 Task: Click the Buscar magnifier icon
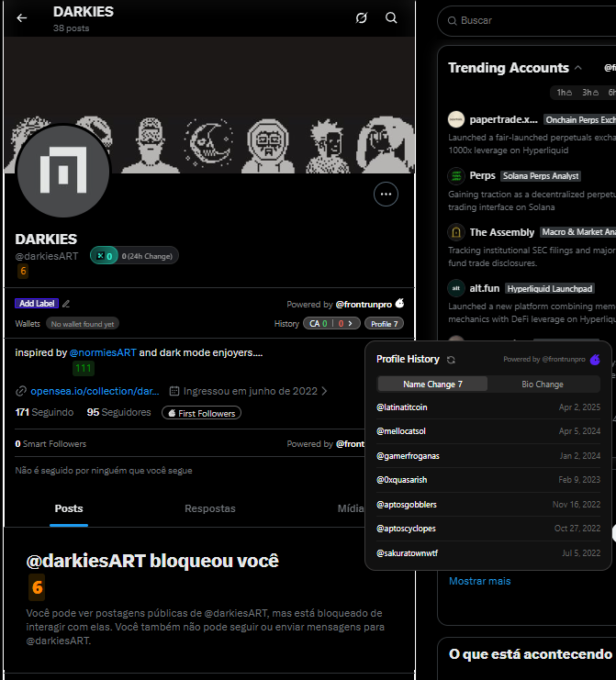pyautogui.click(x=452, y=21)
